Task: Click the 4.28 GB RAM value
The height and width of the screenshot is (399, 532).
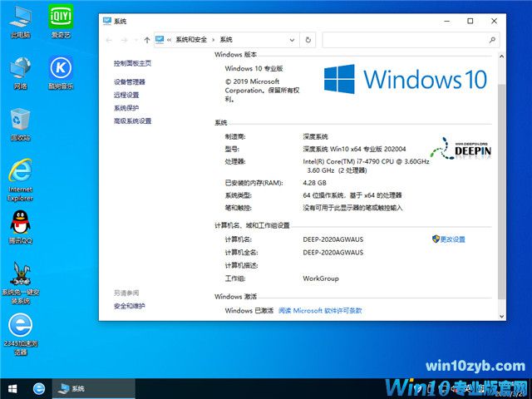Action: pyautogui.click(x=314, y=183)
